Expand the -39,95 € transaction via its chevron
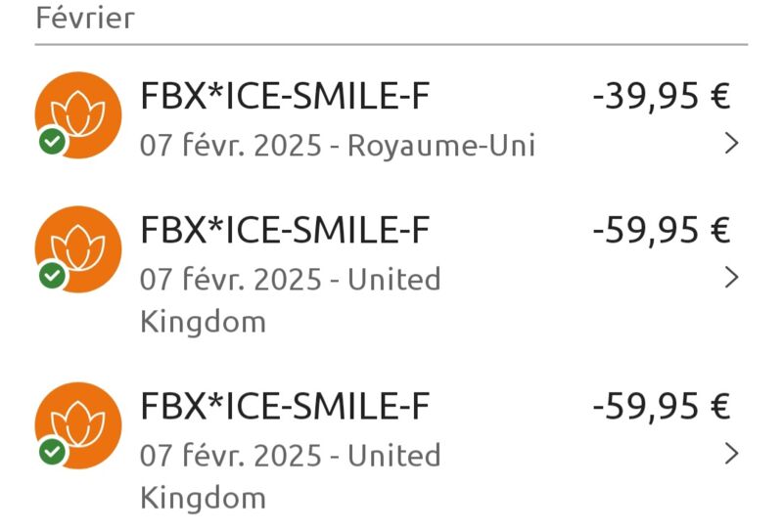783x532 pixels. [x=731, y=143]
